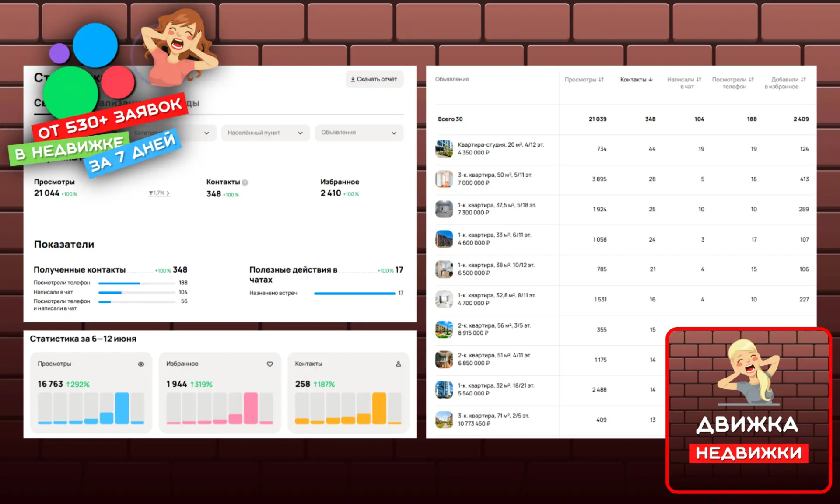Open thumbnail of 3-к. квартира 71 м² listing
This screenshot has height=504, width=840.
tap(444, 420)
